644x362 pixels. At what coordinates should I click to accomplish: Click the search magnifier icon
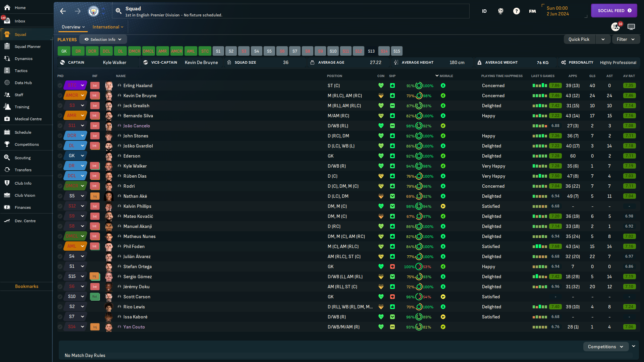[x=118, y=11]
